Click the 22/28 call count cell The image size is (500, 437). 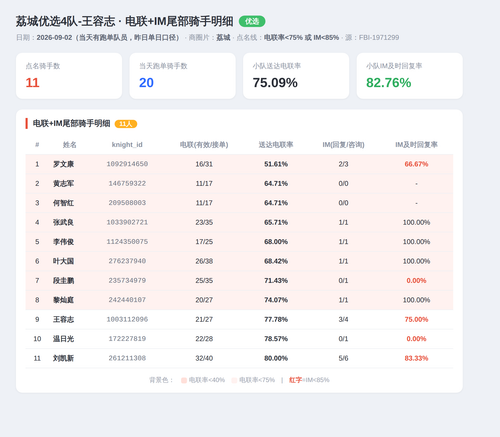[x=204, y=339]
